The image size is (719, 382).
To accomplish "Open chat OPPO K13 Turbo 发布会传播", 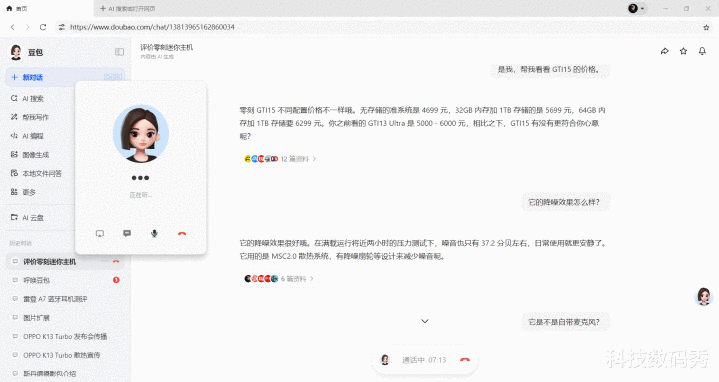I will click(x=65, y=336).
